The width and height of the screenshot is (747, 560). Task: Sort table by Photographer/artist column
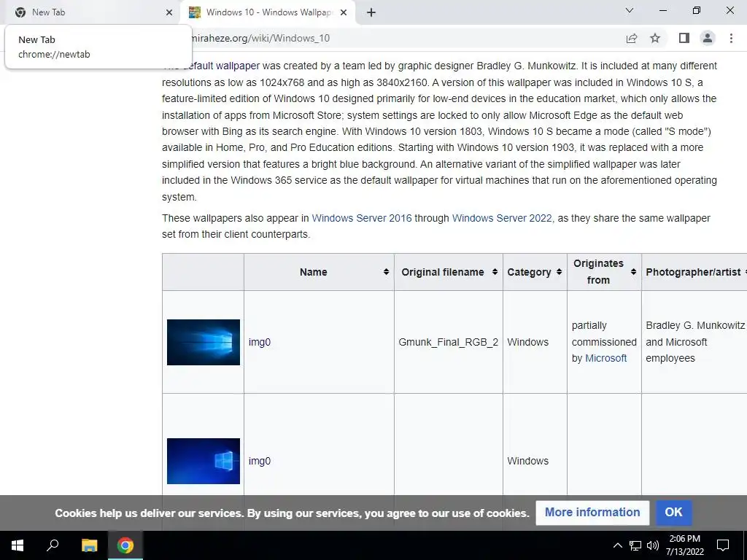694,272
